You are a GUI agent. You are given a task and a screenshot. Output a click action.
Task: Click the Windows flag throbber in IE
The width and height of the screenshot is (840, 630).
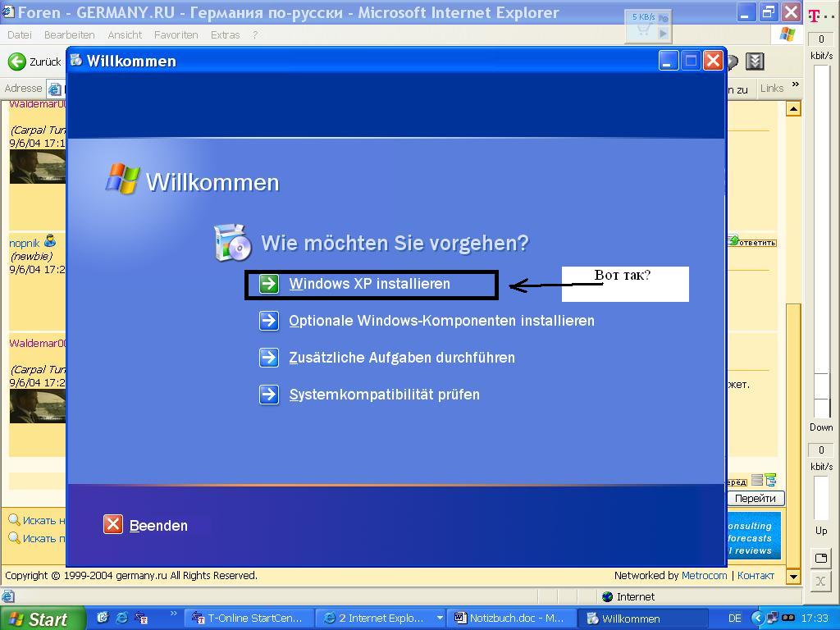(787, 34)
